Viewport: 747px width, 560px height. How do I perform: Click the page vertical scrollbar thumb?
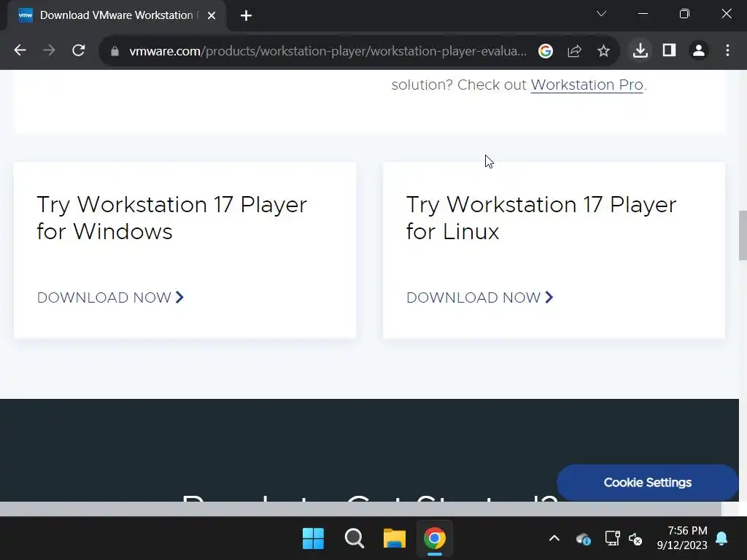743,236
